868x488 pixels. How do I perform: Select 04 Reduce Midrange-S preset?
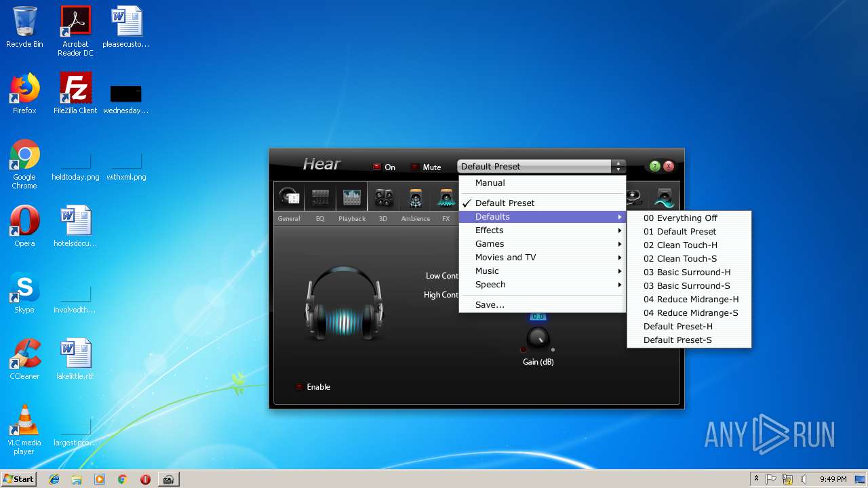click(x=689, y=313)
